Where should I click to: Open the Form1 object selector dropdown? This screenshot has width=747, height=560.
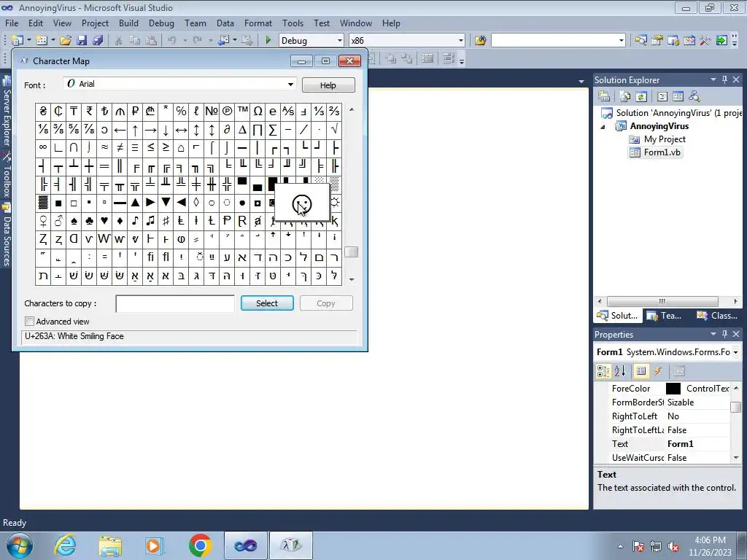coord(735,352)
